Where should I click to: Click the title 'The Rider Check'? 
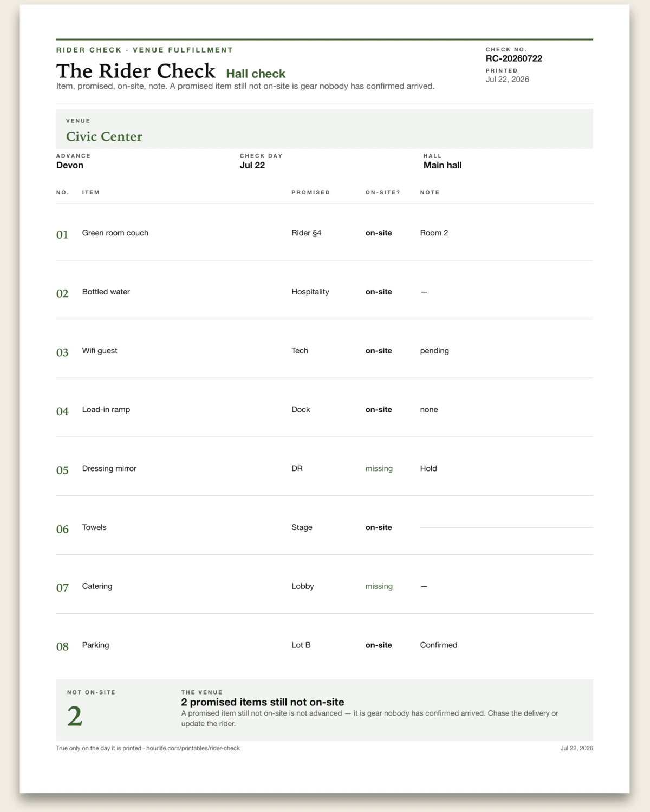135,71
